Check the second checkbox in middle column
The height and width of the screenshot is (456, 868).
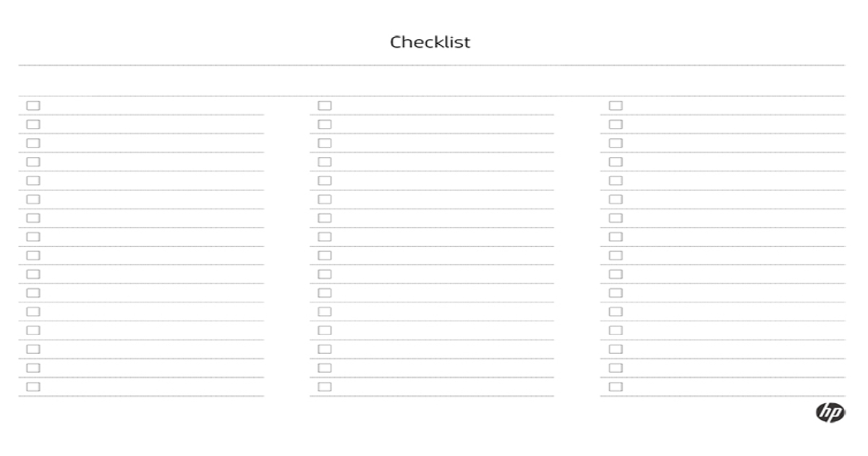click(x=325, y=124)
